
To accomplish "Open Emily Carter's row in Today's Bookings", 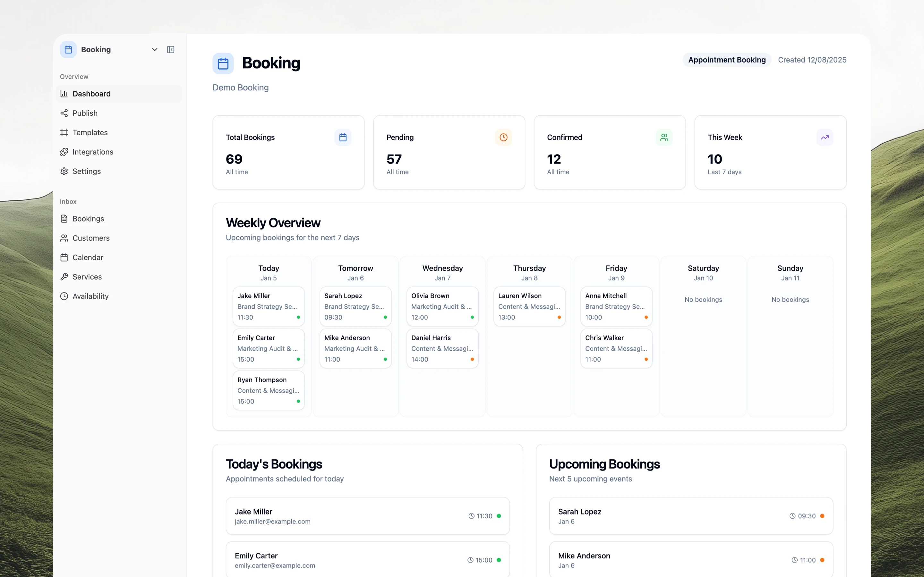I will pos(367,560).
